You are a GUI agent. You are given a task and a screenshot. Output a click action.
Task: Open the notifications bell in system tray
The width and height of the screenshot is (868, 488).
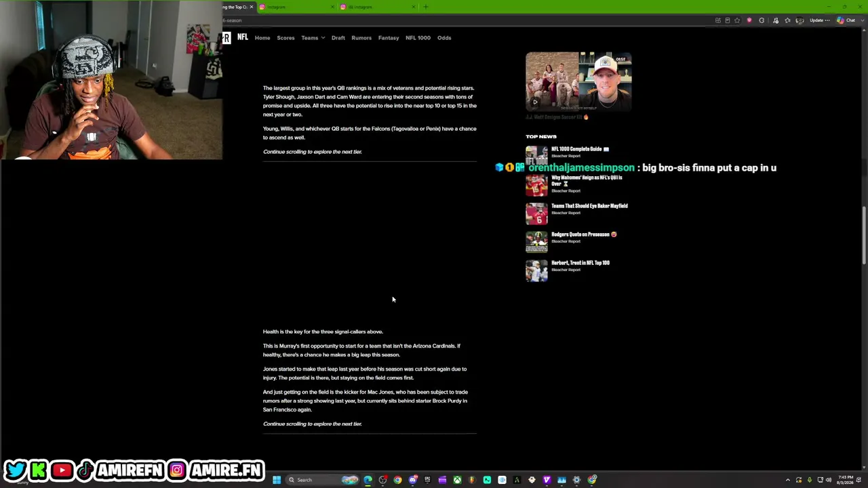(860, 480)
